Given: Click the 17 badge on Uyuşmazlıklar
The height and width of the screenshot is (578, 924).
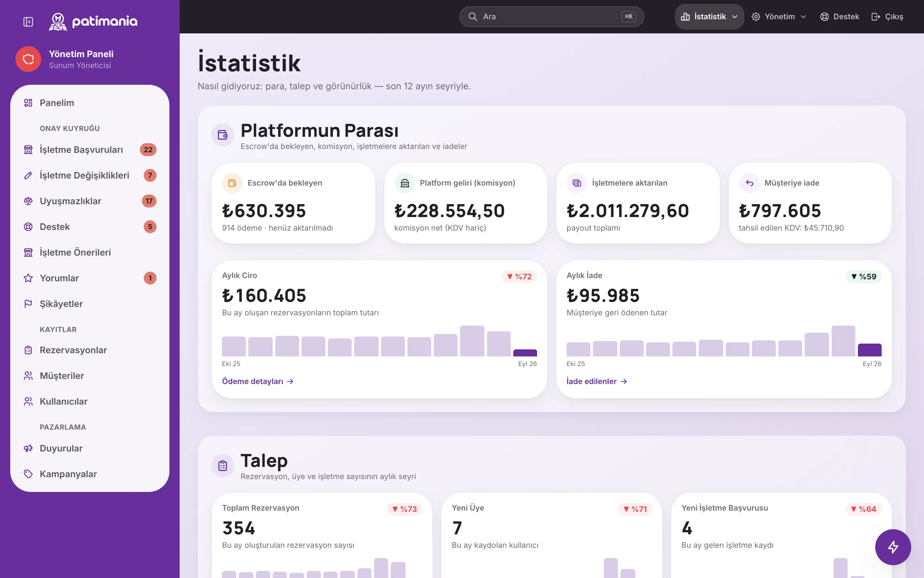Looking at the screenshot, I should click(x=149, y=201).
